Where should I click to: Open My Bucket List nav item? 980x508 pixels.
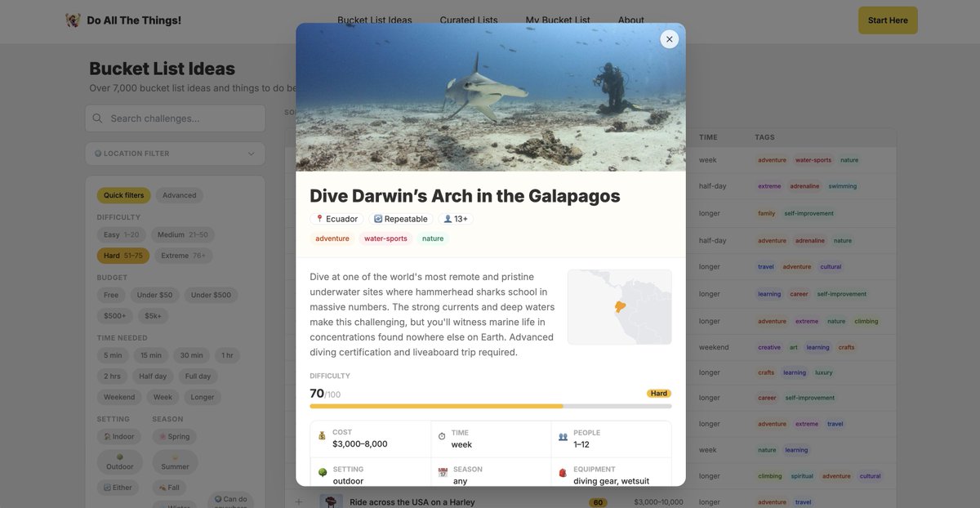tap(558, 20)
